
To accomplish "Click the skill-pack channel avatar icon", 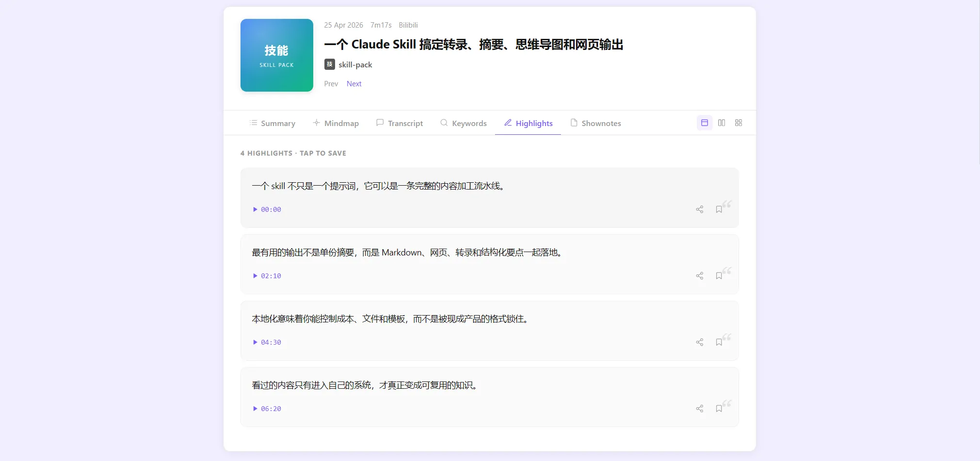I will (330, 64).
